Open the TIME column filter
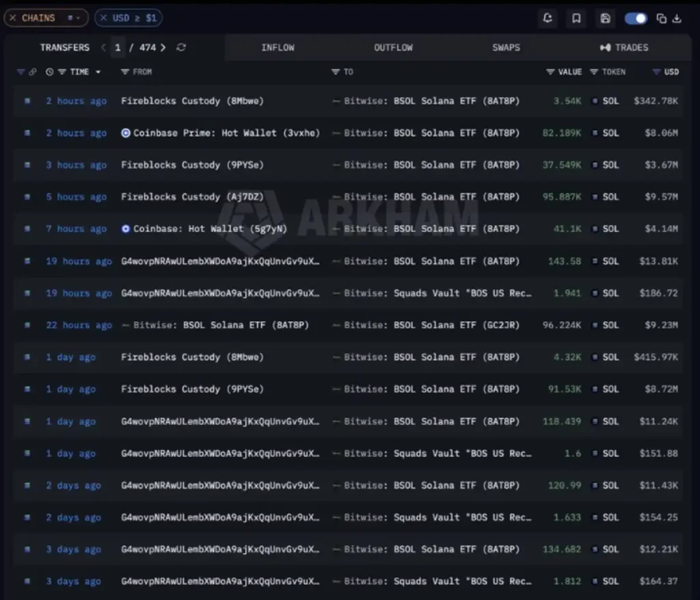700x600 pixels. pos(62,72)
